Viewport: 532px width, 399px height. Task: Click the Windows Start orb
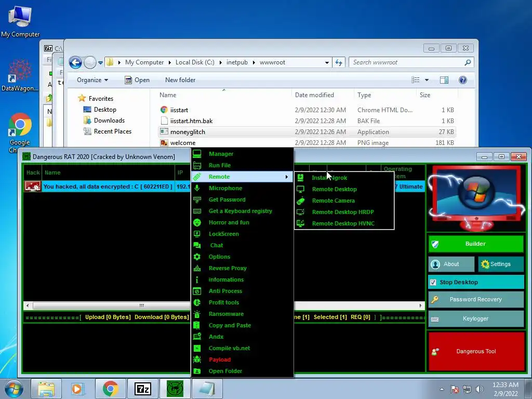coord(14,389)
